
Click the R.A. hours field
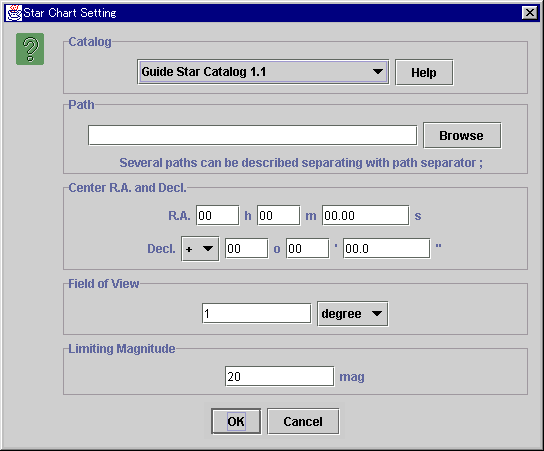tap(218, 215)
